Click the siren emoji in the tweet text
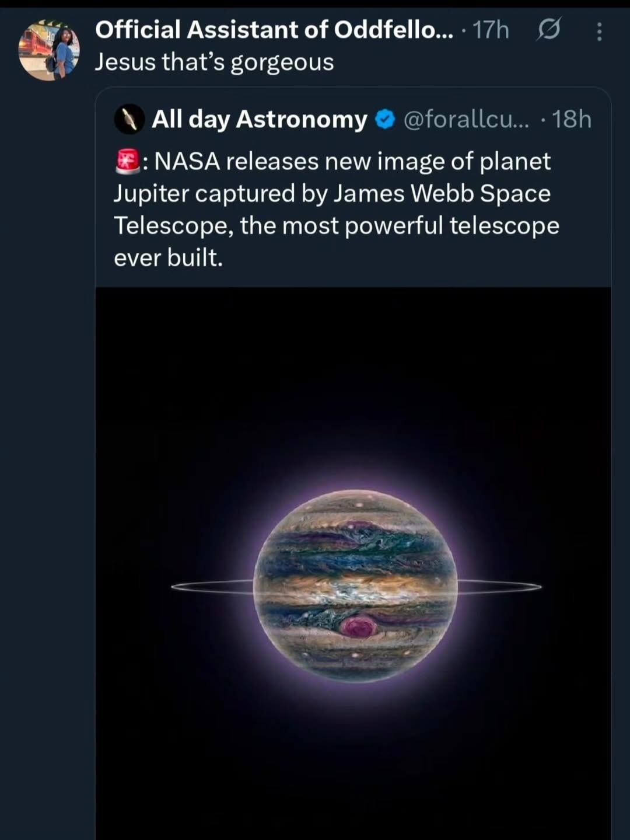 (x=128, y=159)
